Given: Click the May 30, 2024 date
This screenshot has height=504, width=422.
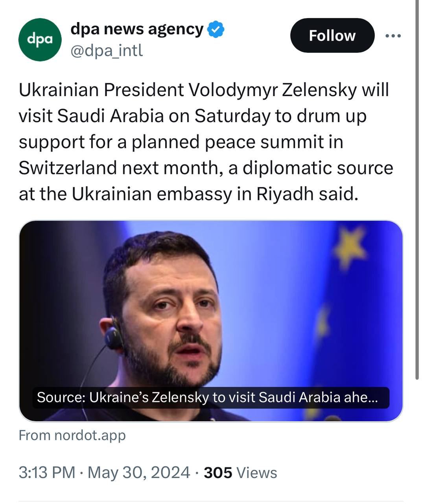Looking at the screenshot, I should [x=139, y=472].
